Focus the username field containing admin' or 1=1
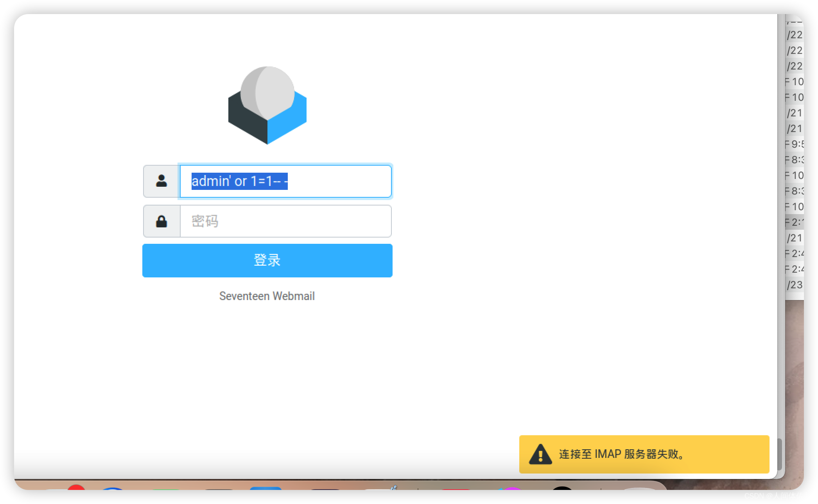 (x=336, y=181)
